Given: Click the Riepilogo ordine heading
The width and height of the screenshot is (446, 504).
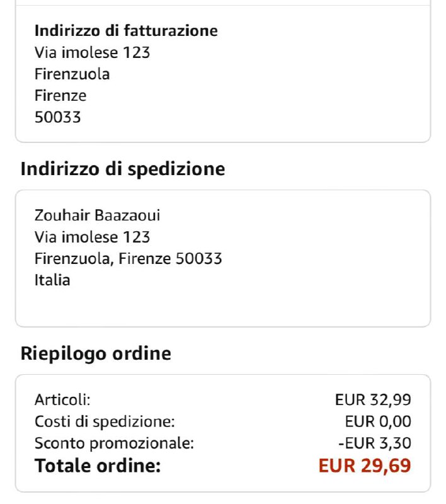Looking at the screenshot, I should [96, 353].
